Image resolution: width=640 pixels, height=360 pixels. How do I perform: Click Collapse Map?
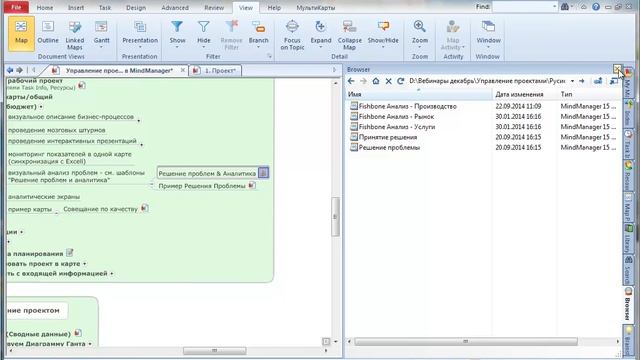(x=349, y=35)
